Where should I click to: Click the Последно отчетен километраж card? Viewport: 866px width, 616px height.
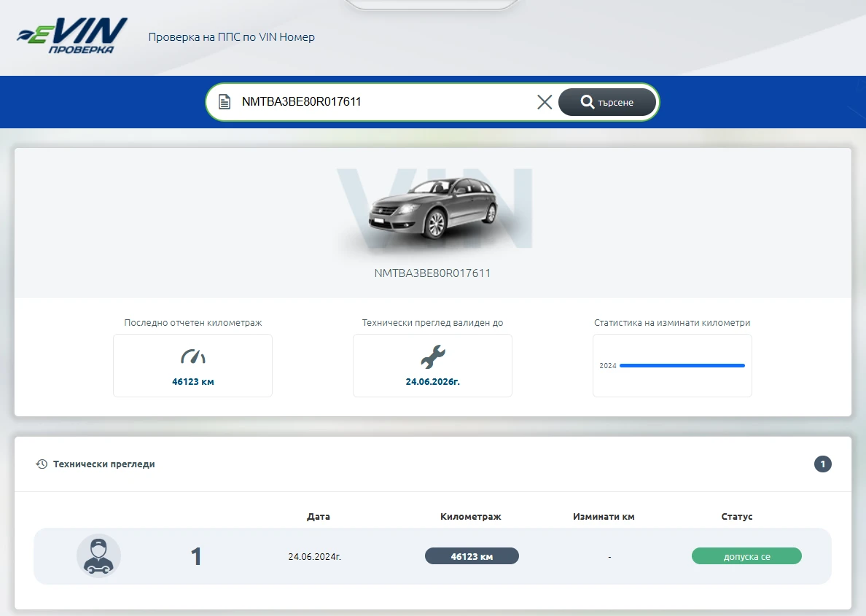(192, 365)
